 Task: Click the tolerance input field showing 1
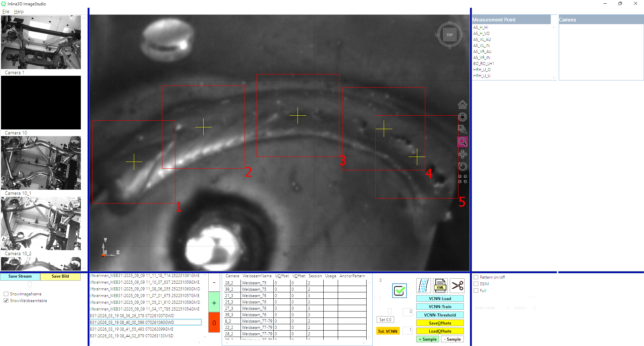408,330
